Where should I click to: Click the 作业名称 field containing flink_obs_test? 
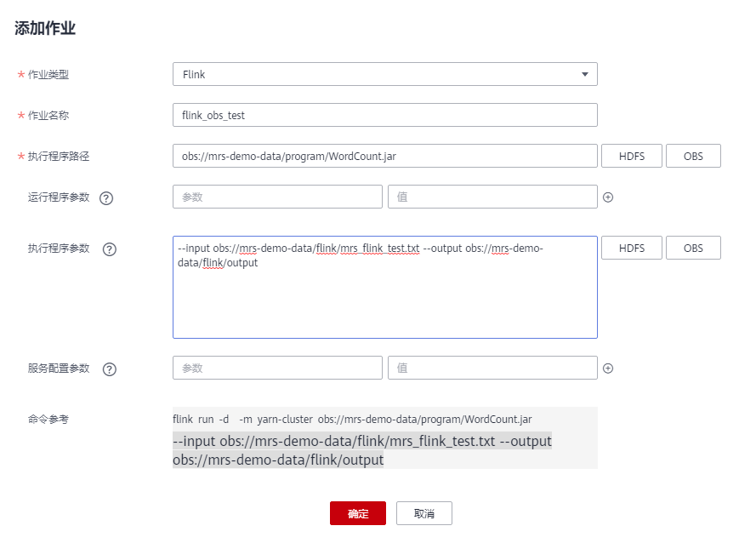[384, 115]
